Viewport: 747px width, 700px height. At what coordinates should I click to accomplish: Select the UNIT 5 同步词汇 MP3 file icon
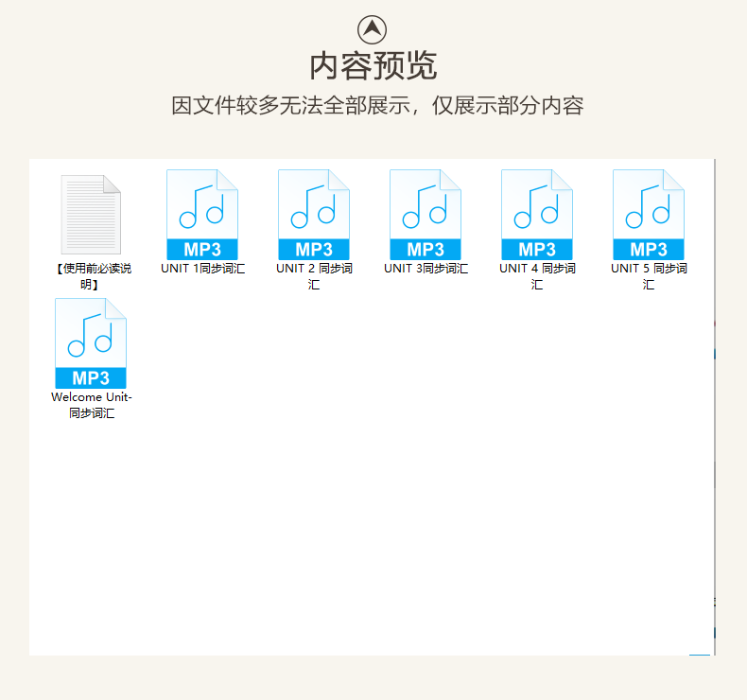coord(649,215)
